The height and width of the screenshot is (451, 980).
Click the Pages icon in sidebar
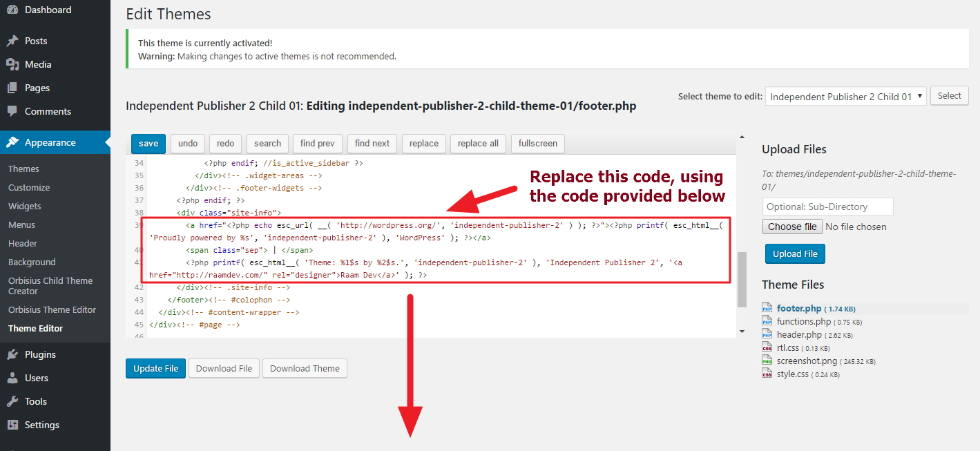pos(12,88)
